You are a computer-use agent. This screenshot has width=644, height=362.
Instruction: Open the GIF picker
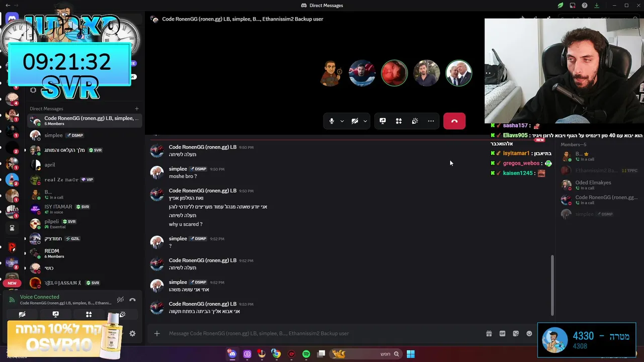pyautogui.click(x=502, y=333)
